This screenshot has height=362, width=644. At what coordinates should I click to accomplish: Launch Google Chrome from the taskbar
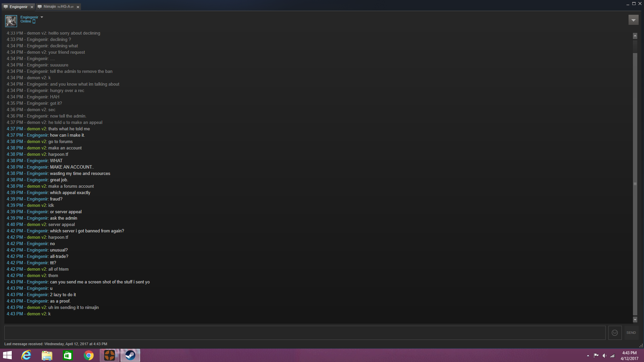point(89,355)
